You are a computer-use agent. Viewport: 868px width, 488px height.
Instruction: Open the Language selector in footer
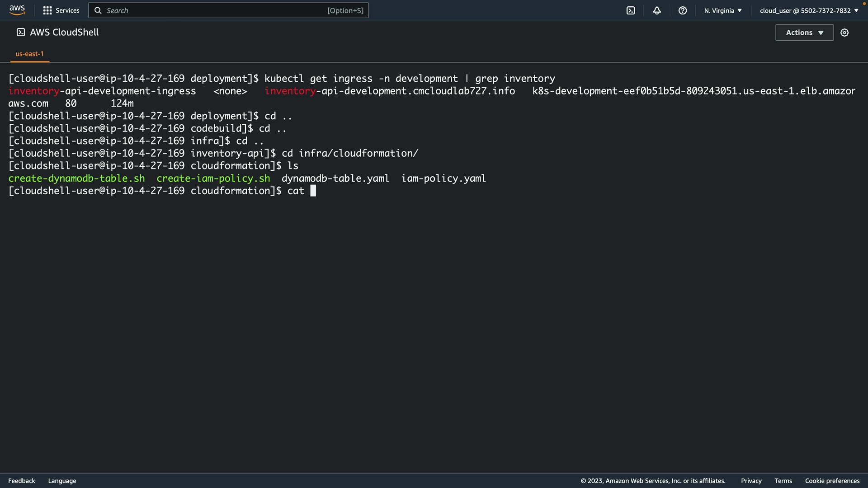click(62, 481)
